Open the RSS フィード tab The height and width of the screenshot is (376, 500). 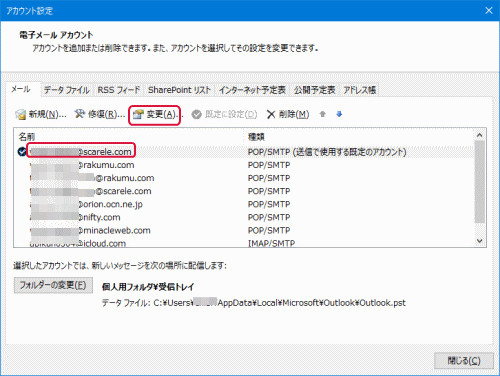[119, 90]
